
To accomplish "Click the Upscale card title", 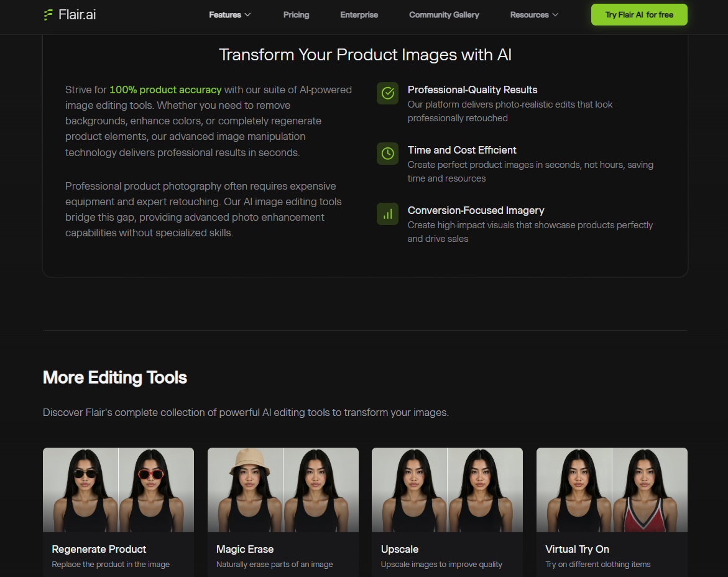I will click(x=399, y=549).
